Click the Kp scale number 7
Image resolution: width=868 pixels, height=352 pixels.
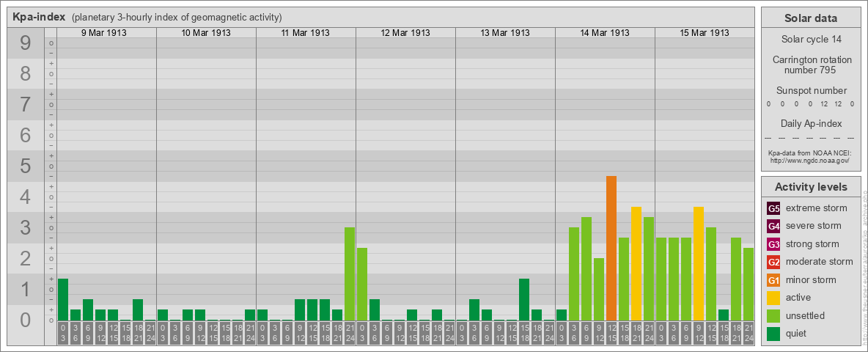(25, 105)
